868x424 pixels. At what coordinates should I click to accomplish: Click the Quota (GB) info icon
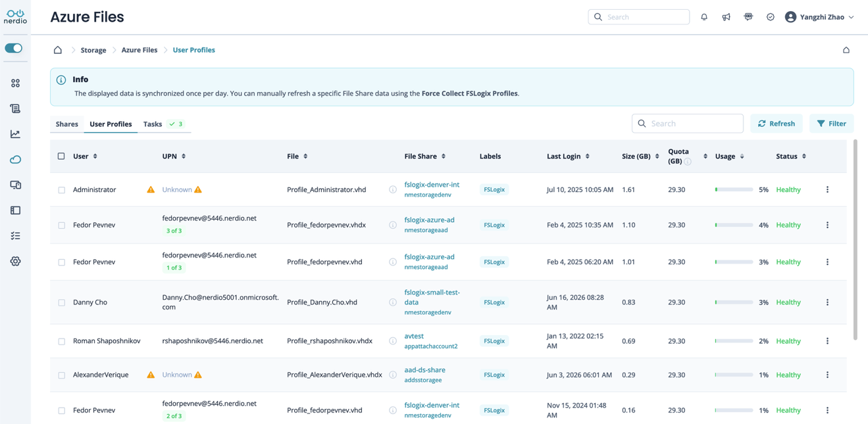(688, 162)
